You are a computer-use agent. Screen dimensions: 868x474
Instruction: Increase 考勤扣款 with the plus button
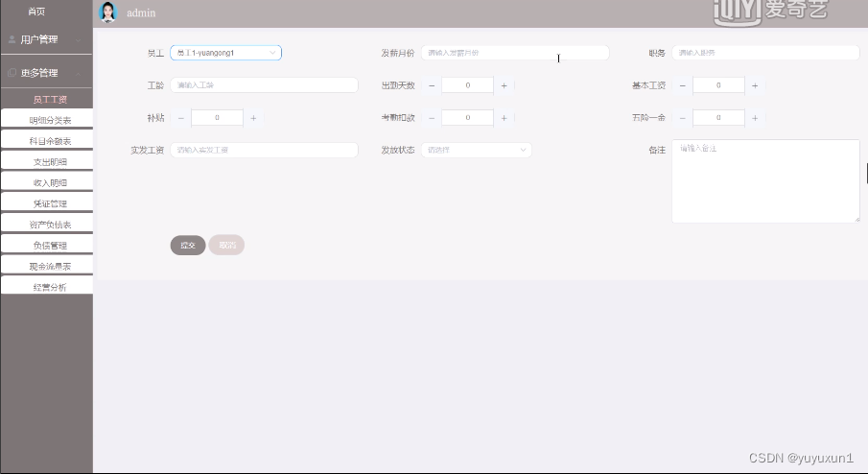click(x=504, y=118)
